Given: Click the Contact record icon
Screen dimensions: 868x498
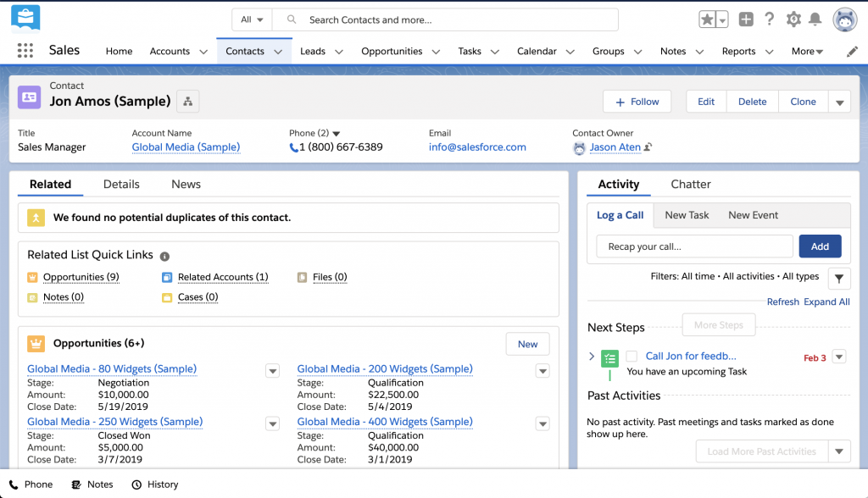Looking at the screenshot, I should pyautogui.click(x=30, y=97).
